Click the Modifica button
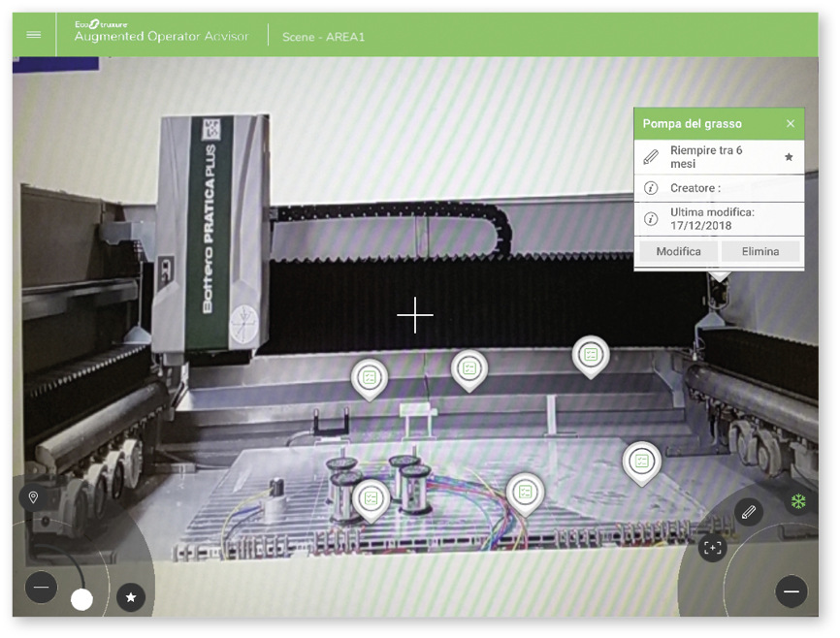 (x=678, y=251)
